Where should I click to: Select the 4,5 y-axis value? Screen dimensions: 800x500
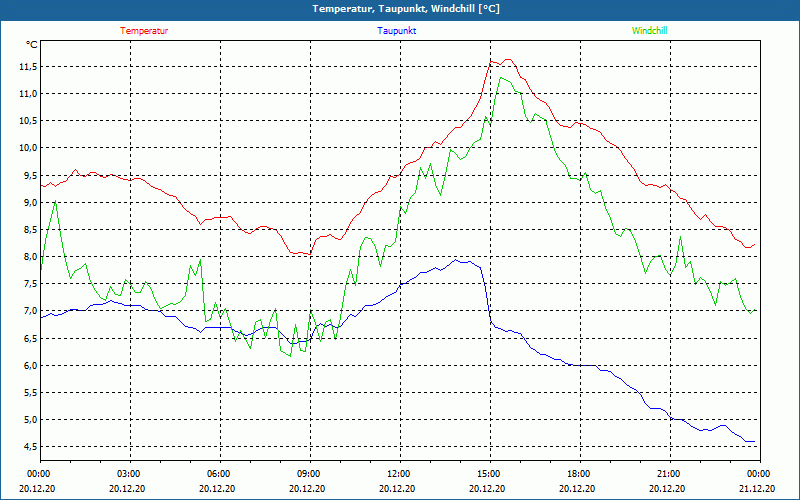click(x=30, y=447)
